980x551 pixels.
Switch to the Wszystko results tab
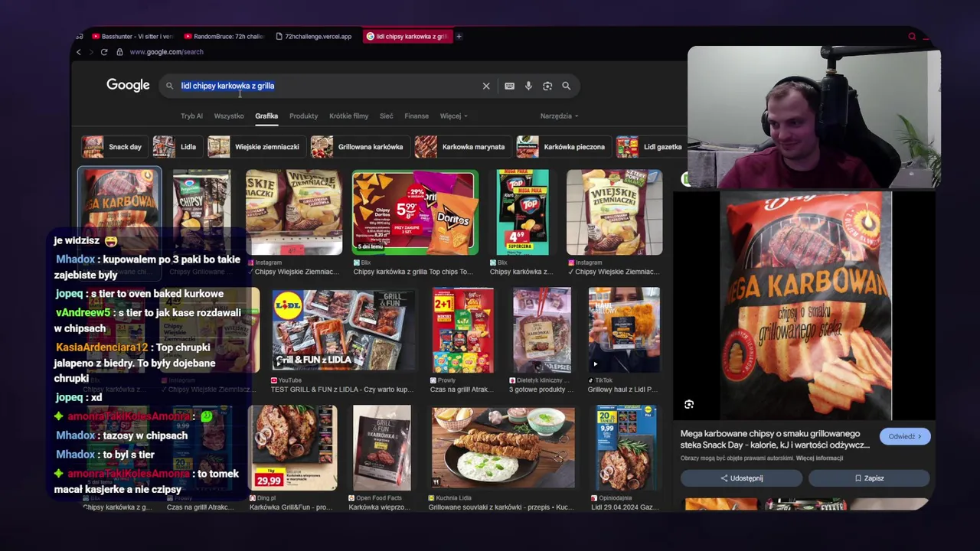[x=229, y=116]
